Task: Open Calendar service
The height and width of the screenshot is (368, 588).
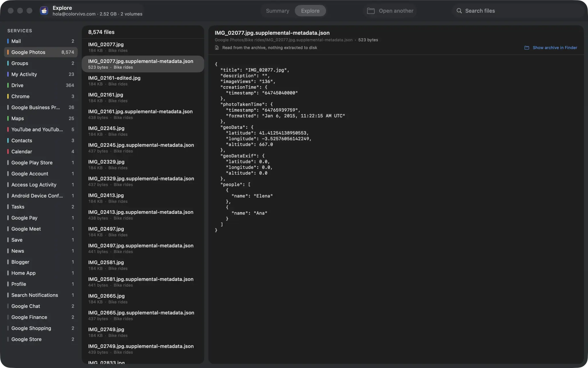Action: 41,152
